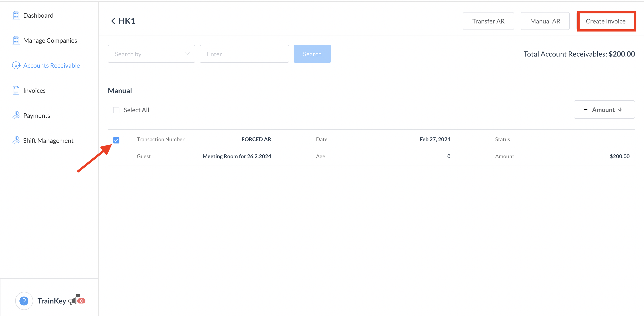Check the Select All checkbox
This screenshot has height=316, width=644.
[116, 110]
